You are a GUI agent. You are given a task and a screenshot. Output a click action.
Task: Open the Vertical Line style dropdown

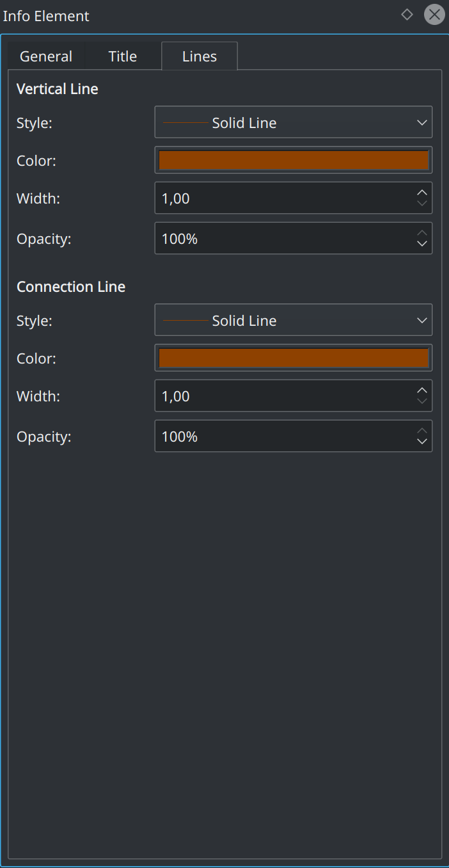click(x=293, y=122)
